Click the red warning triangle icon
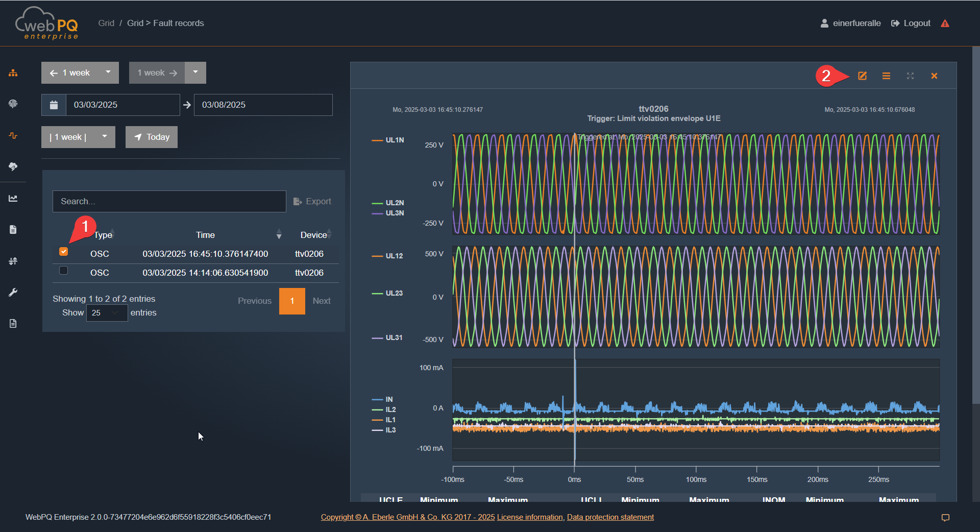The width and height of the screenshot is (980, 532). [x=945, y=23]
